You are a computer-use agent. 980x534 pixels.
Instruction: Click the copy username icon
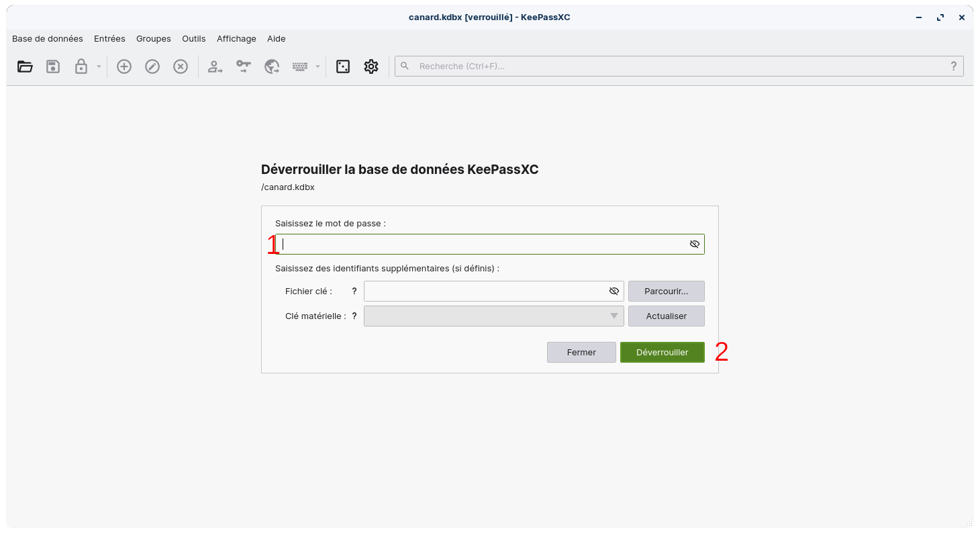[215, 66]
